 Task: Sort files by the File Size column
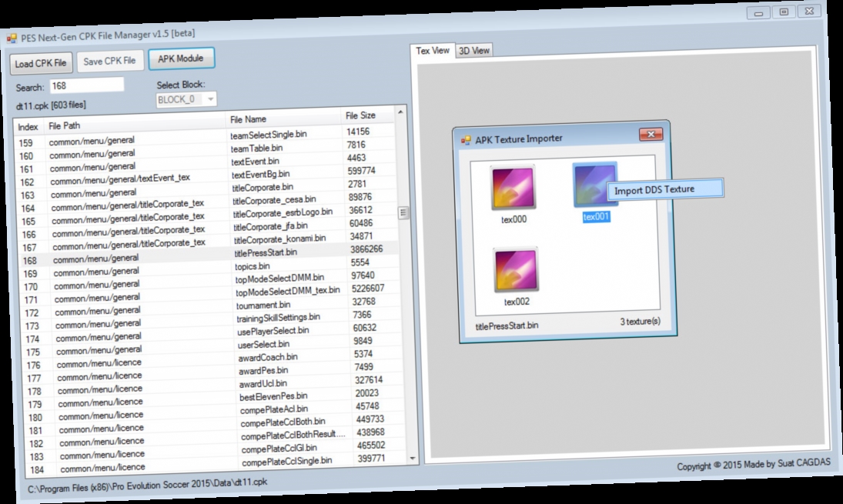click(x=360, y=116)
